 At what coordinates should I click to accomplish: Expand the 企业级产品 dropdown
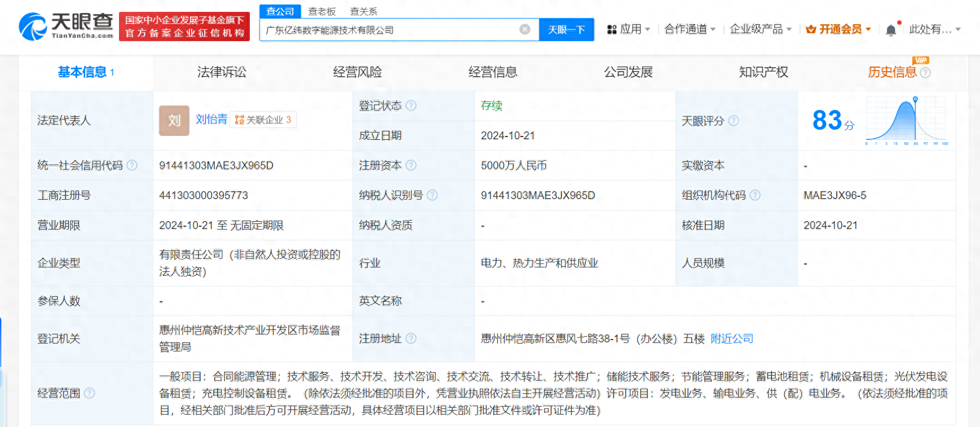point(789,29)
